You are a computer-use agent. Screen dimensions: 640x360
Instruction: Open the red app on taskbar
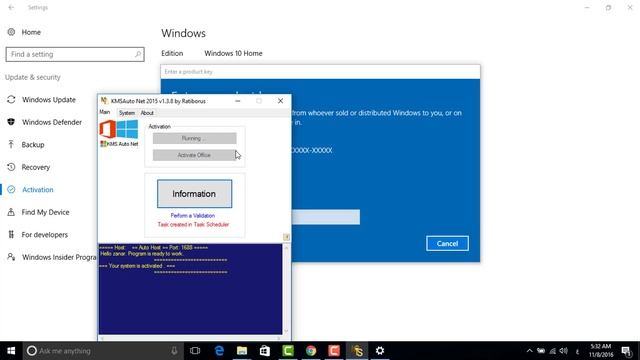pyautogui.click(x=334, y=351)
